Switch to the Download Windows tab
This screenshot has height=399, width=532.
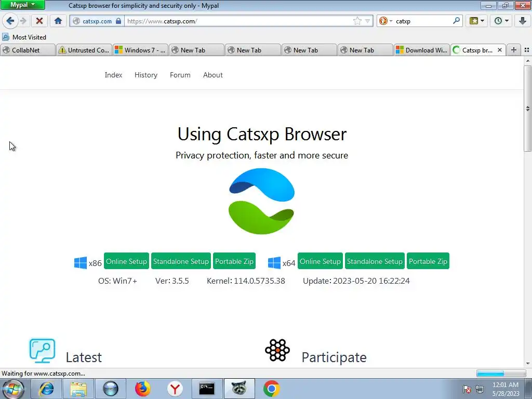click(x=422, y=50)
